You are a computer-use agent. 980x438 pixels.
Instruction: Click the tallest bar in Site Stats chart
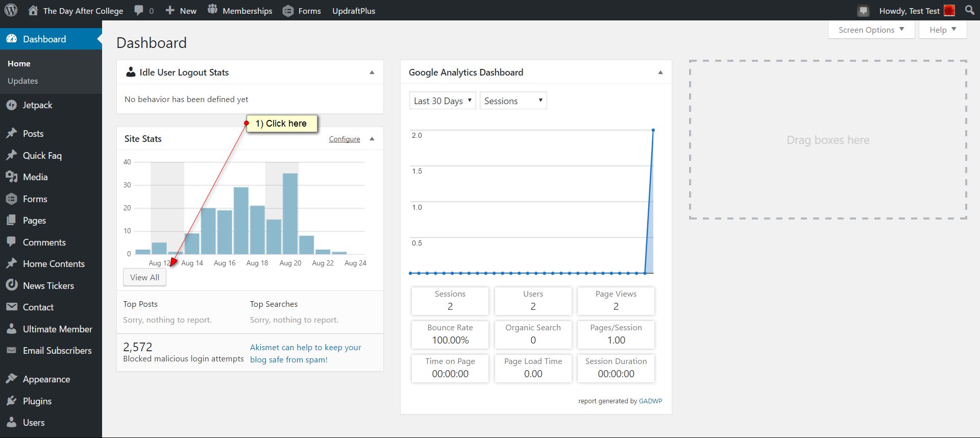tap(290, 213)
